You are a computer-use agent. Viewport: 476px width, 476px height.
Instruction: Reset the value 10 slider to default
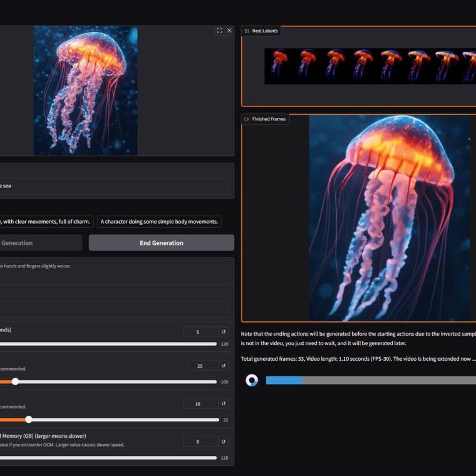click(x=224, y=404)
